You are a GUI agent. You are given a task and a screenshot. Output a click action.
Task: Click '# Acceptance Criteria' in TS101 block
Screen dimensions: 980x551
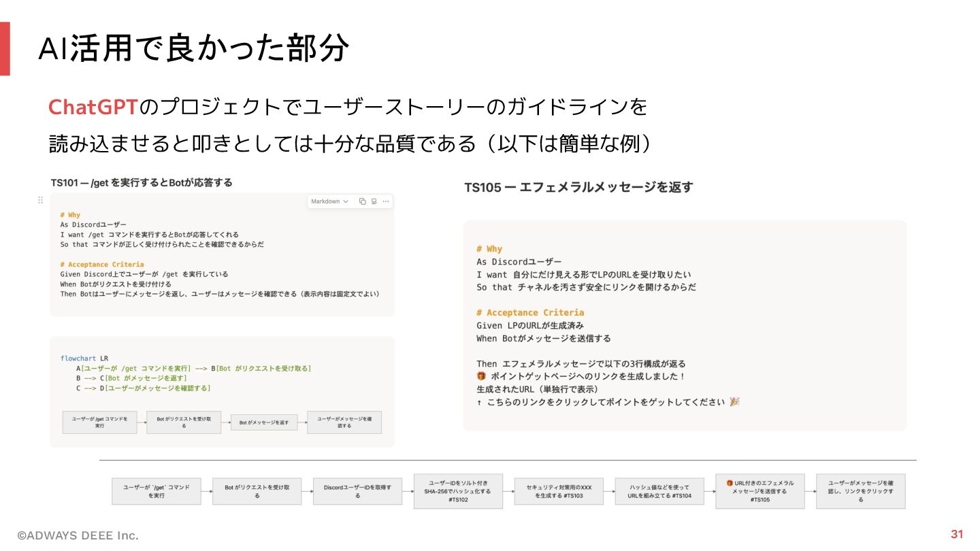coord(102,264)
